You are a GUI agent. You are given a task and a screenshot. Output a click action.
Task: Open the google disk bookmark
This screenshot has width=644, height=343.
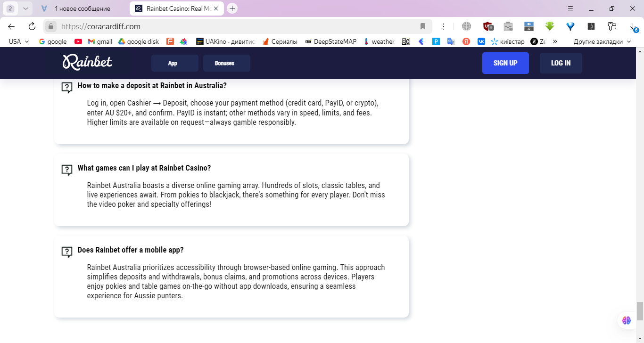(x=139, y=41)
